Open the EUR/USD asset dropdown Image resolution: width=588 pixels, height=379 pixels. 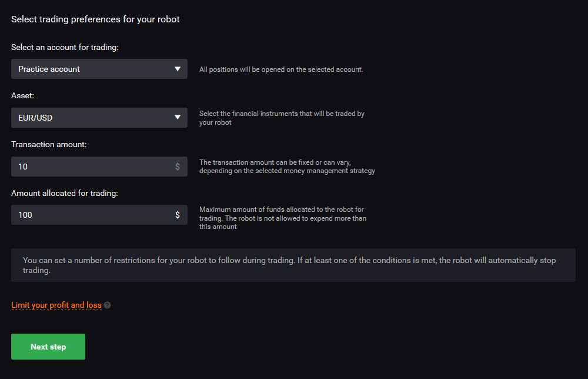coord(99,118)
